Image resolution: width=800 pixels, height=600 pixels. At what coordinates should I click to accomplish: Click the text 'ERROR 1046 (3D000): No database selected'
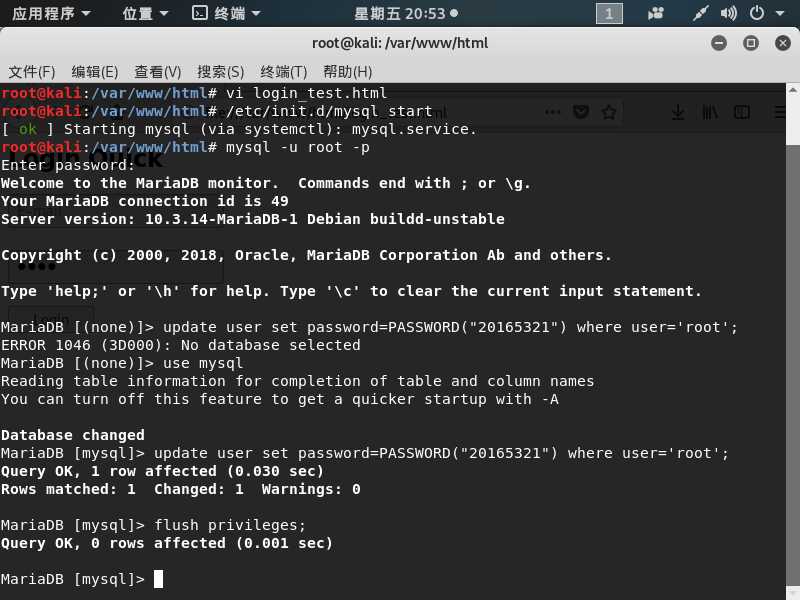(181, 345)
